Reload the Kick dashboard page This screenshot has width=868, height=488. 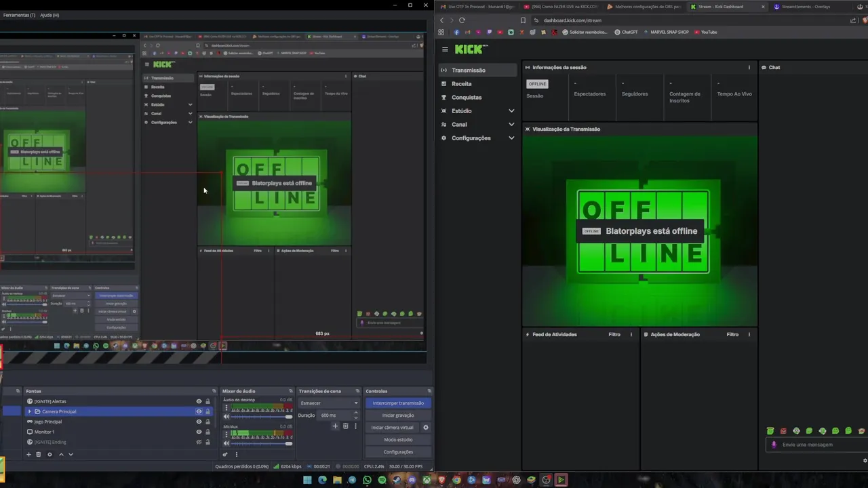tap(462, 20)
